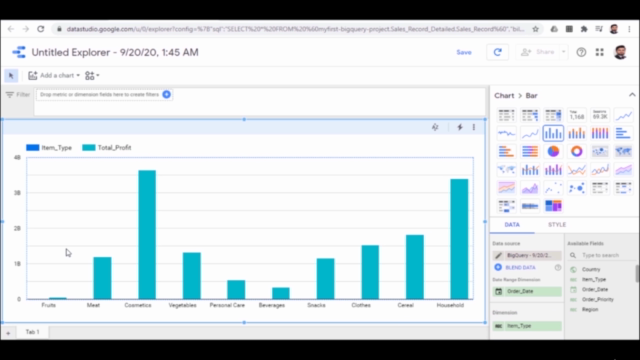The width and height of the screenshot is (640, 360).
Task: Reload the page in Chrome
Action: coord(40,29)
